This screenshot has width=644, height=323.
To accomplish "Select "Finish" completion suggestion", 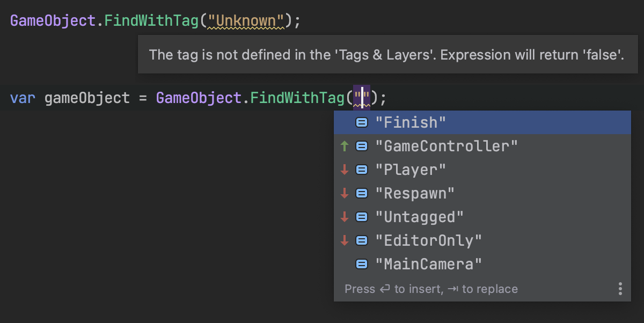I will pos(411,123).
